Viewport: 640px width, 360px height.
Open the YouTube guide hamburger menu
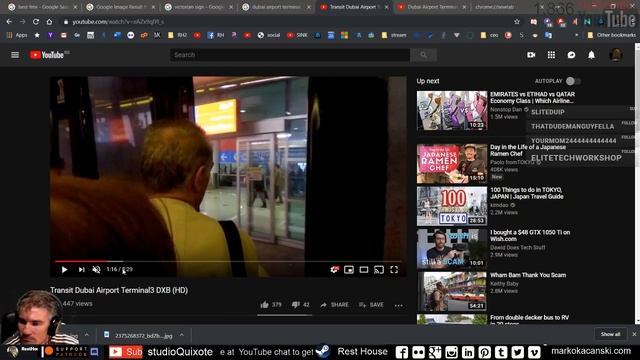tap(15, 55)
